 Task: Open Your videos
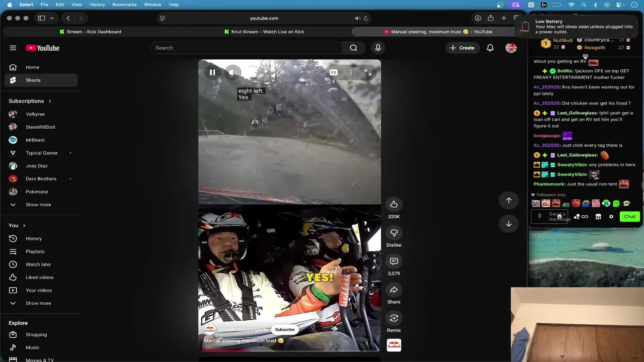pyautogui.click(x=41, y=290)
